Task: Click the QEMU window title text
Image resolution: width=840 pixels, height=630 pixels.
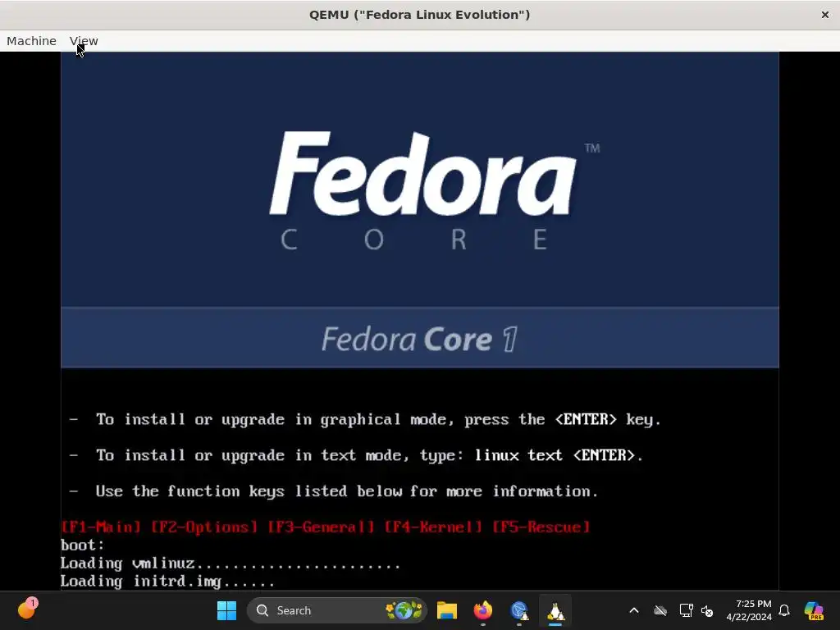Action: pos(419,15)
